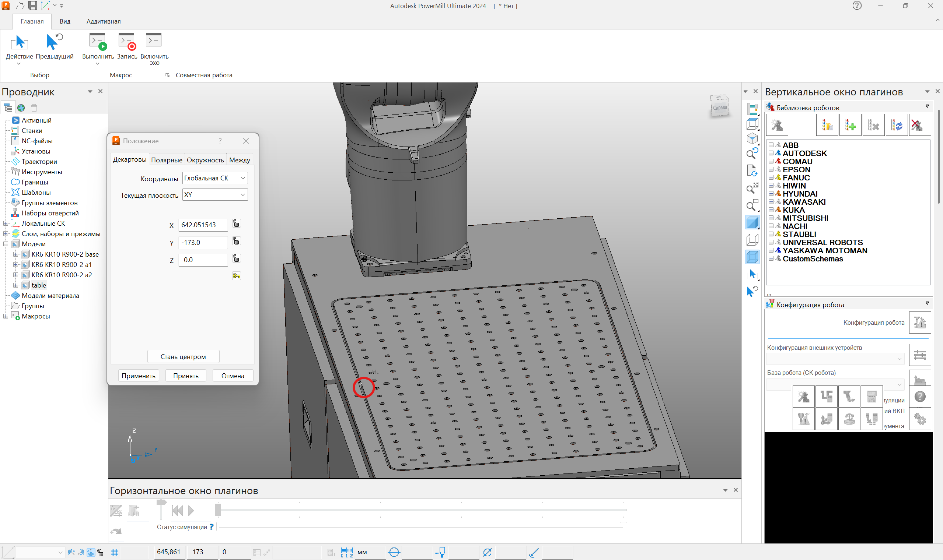Screen dimensions: 943x560
Task: Click the Run macro (Выполнить) icon
Action: pos(98,42)
